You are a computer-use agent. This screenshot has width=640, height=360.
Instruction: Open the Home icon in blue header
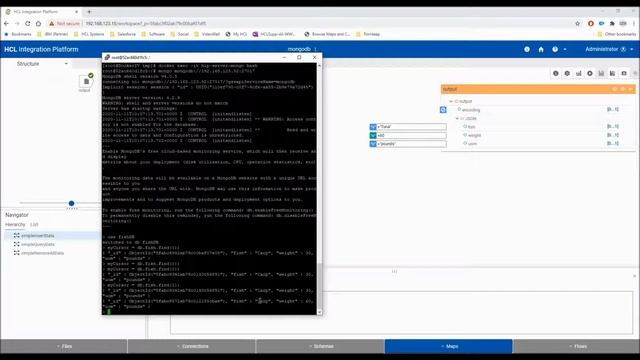(x=541, y=49)
